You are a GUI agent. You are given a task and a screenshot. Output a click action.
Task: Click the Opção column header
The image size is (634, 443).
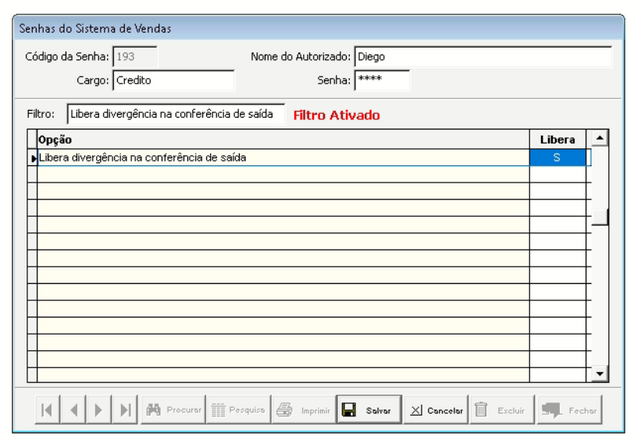pyautogui.click(x=283, y=139)
